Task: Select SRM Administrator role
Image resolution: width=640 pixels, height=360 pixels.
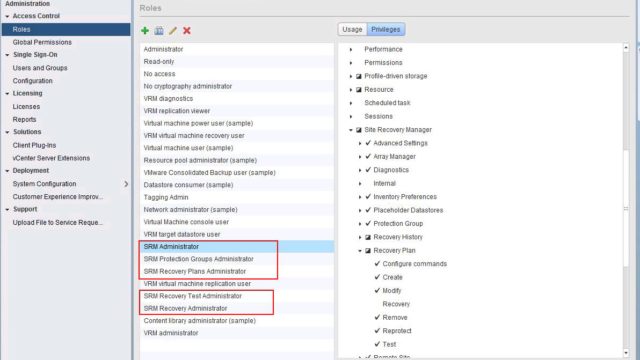Action: click(237, 247)
